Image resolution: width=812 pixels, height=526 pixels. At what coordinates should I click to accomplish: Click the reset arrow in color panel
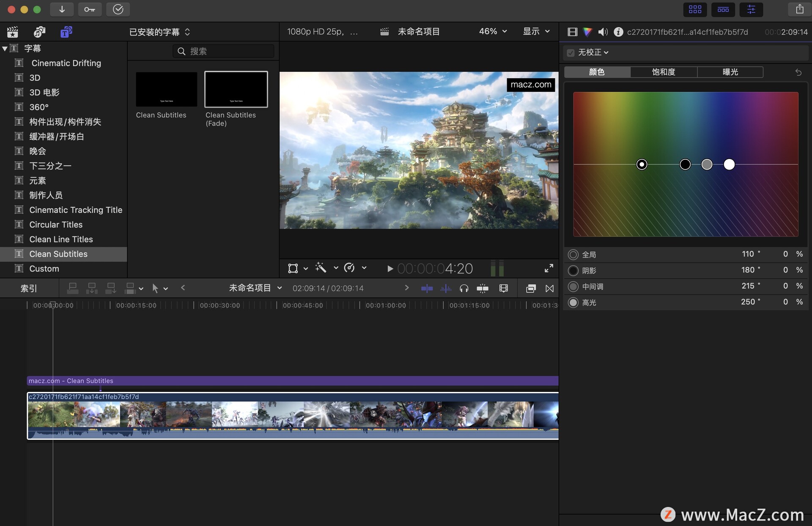click(x=798, y=72)
